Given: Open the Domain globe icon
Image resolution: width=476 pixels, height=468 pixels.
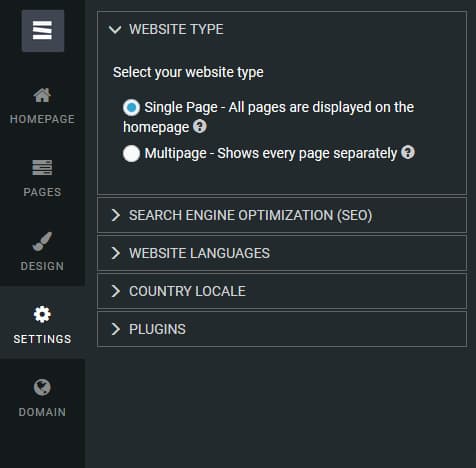Looking at the screenshot, I should tap(42, 387).
